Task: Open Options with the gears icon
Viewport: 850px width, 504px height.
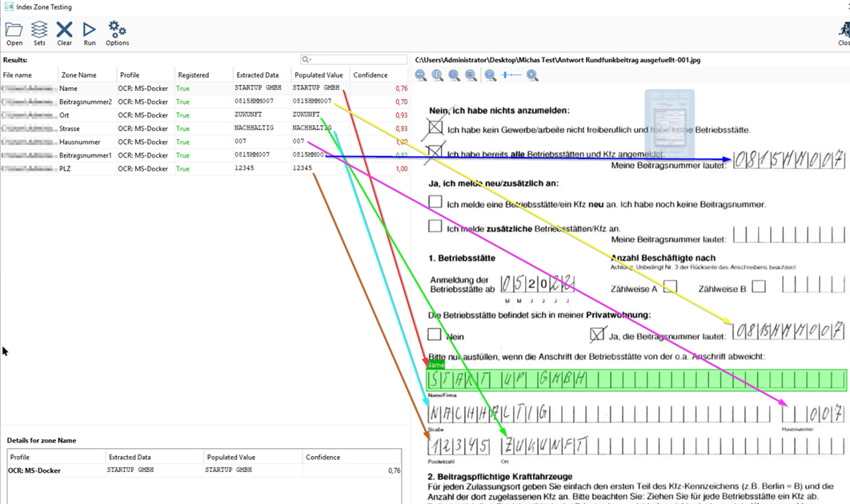Action: click(117, 30)
